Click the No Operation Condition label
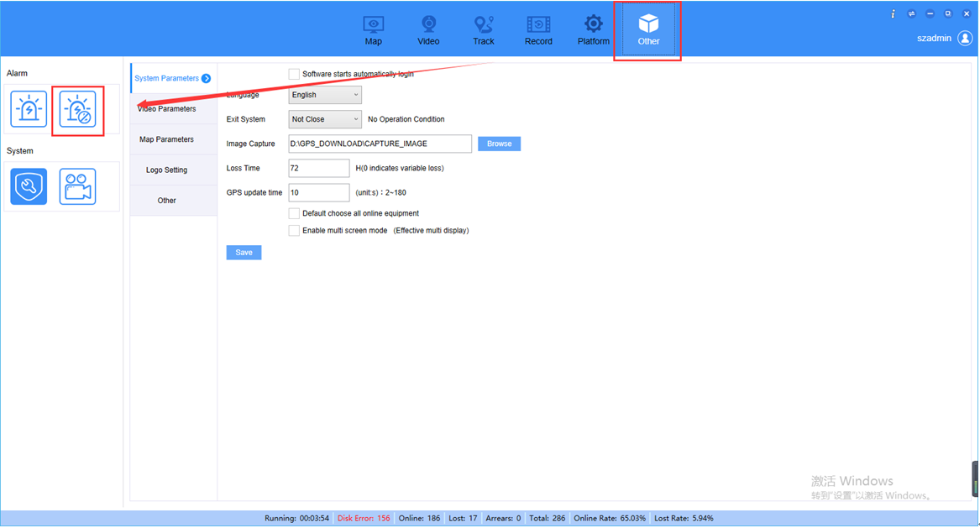The image size is (980, 528). point(406,119)
